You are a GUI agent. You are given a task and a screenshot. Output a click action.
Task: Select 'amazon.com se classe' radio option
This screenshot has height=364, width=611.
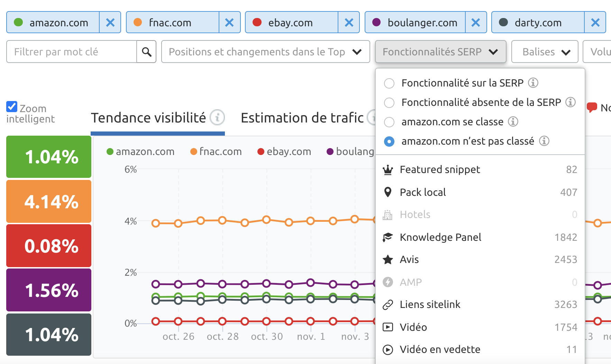(x=389, y=122)
